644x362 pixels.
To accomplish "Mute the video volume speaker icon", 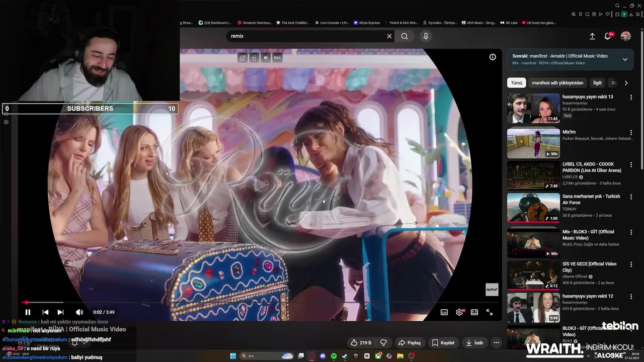I will coord(79,312).
